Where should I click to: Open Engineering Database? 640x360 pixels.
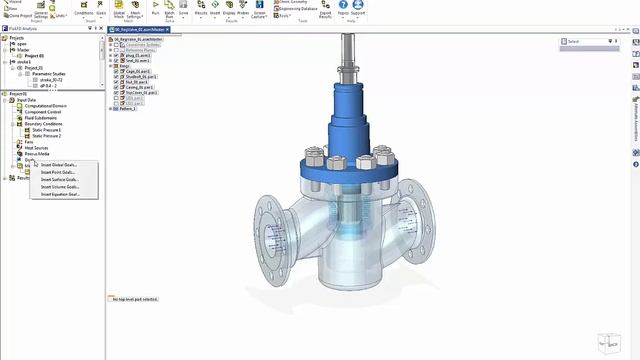(x=296, y=9)
